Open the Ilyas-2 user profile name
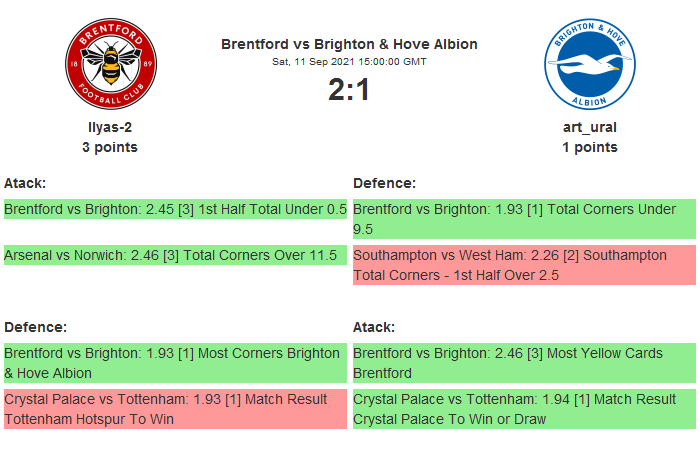 110,127
